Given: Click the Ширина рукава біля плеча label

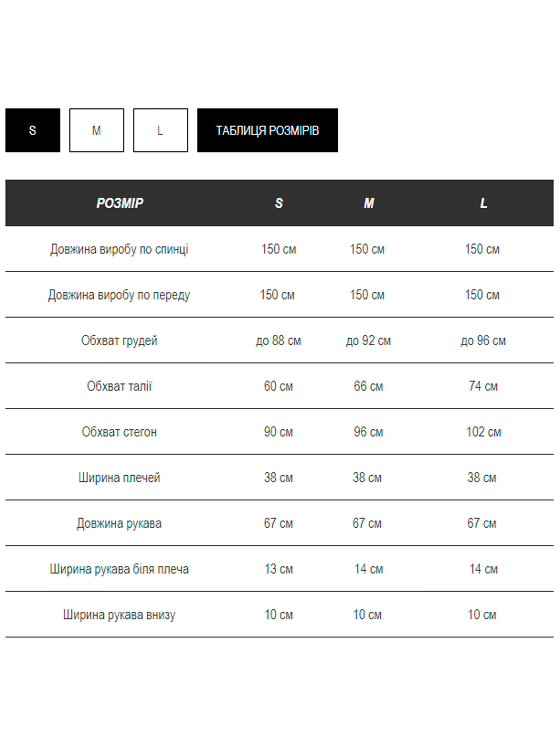Looking at the screenshot, I should pyautogui.click(x=119, y=569).
